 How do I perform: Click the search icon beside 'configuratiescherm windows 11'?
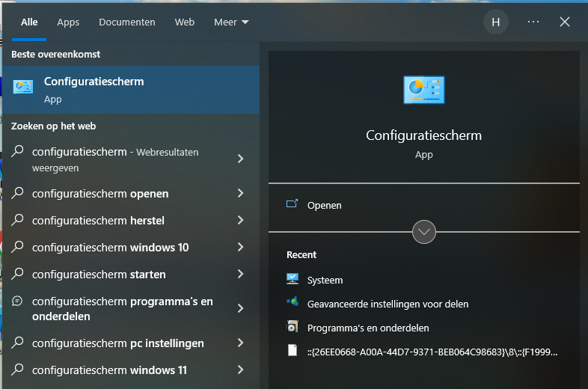[x=17, y=370]
